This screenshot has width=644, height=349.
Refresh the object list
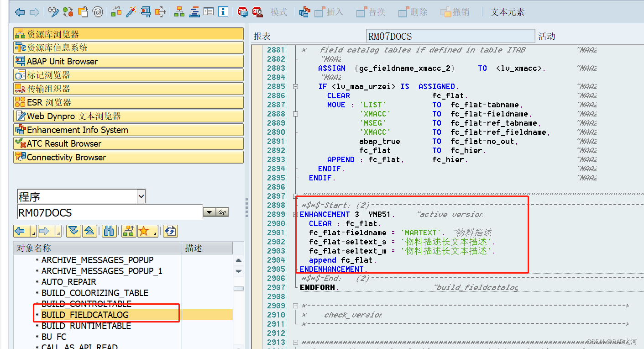click(170, 231)
